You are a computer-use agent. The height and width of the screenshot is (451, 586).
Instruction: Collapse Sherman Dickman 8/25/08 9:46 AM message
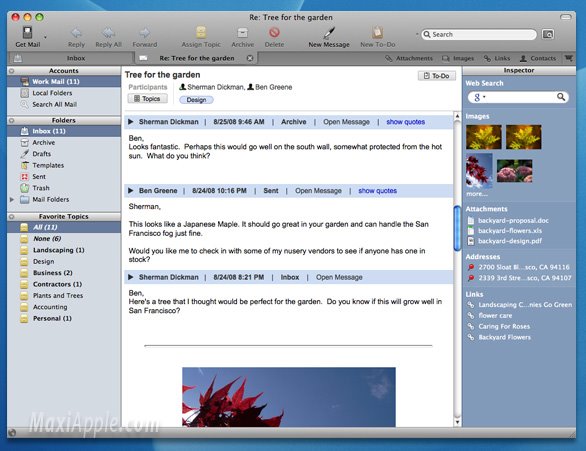[x=130, y=122]
